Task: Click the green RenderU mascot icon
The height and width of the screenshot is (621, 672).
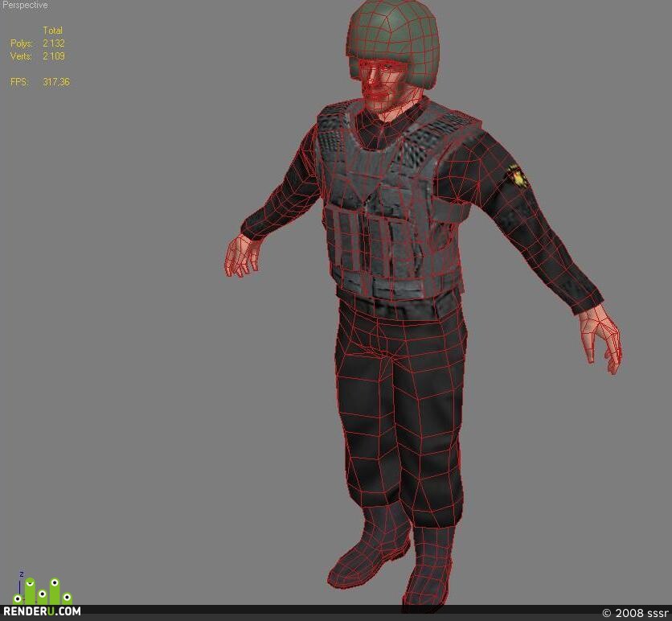Action: pos(43,590)
